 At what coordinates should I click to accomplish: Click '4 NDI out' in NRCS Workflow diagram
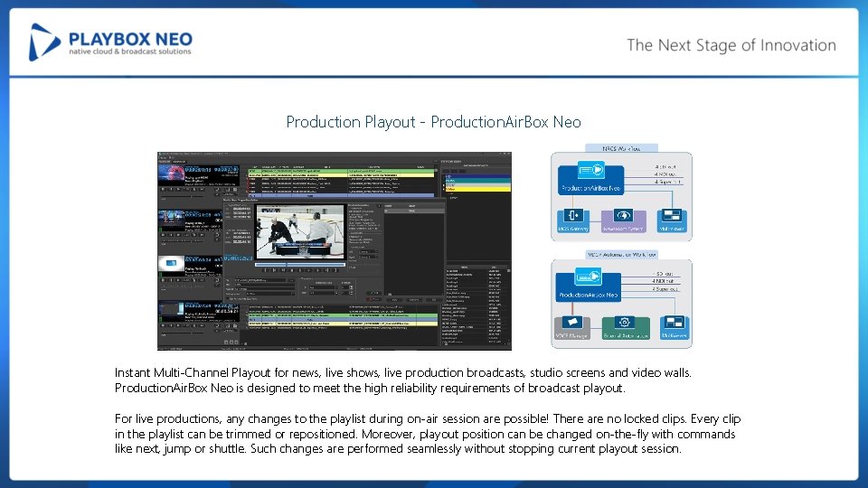[666, 174]
